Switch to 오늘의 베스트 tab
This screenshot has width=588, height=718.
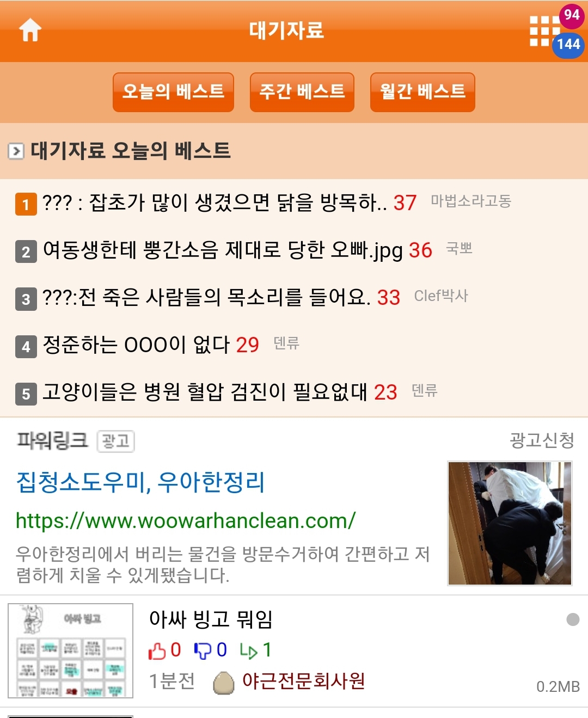173,92
